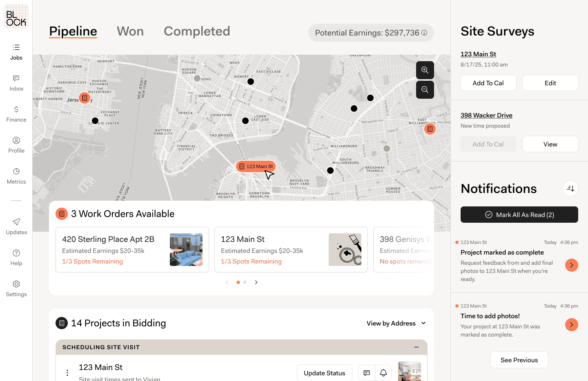Click black map dot near East Village
This screenshot has height=381, width=588.
point(251,82)
